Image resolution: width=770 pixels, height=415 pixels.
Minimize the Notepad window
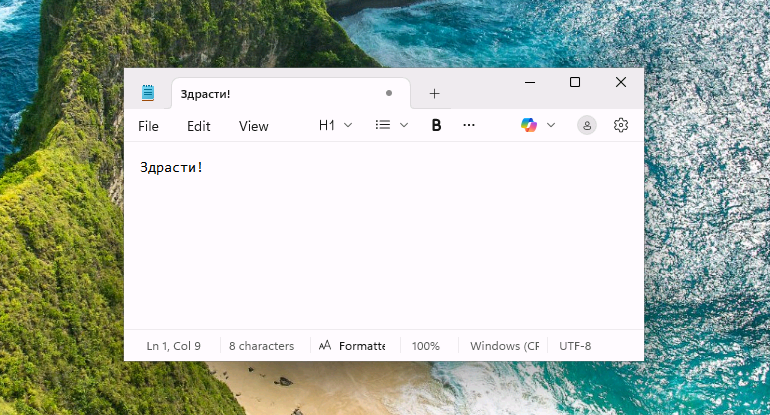tap(530, 82)
